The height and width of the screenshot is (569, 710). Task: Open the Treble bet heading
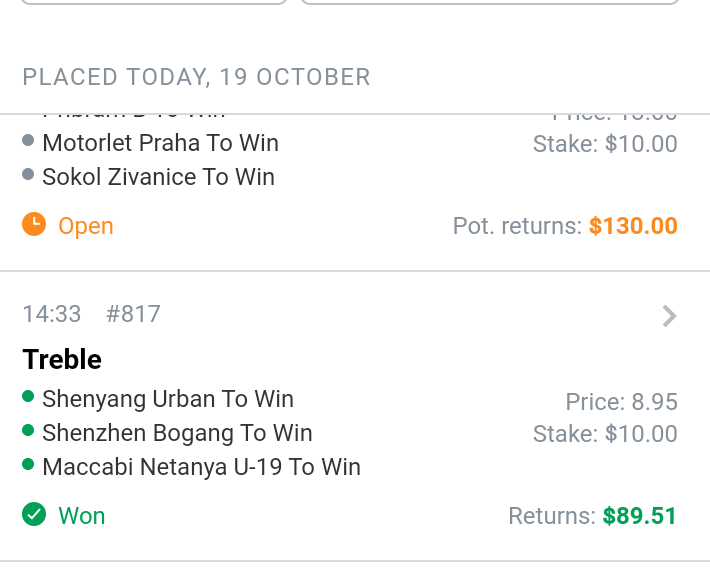pyautogui.click(x=62, y=359)
